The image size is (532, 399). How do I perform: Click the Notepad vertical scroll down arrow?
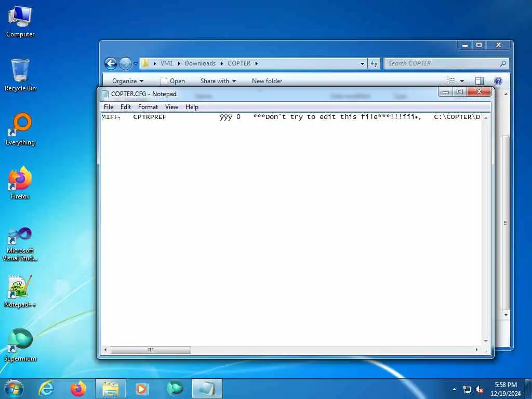click(x=486, y=341)
